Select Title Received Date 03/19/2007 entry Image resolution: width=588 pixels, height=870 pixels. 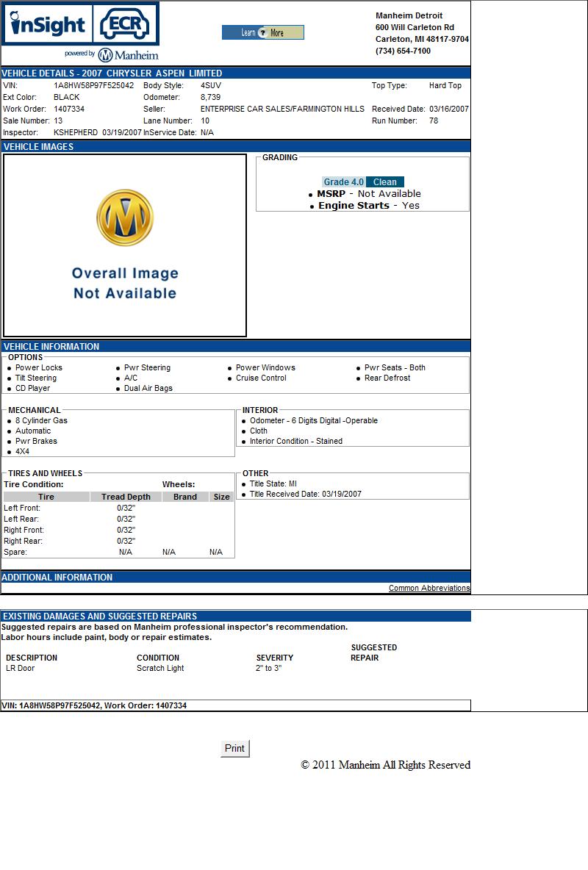point(305,495)
